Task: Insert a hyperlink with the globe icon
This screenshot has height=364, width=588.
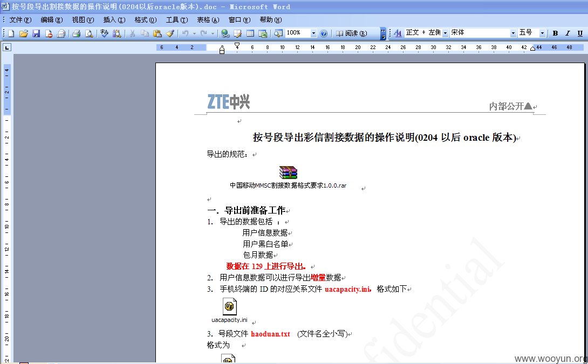Action: tap(225, 33)
